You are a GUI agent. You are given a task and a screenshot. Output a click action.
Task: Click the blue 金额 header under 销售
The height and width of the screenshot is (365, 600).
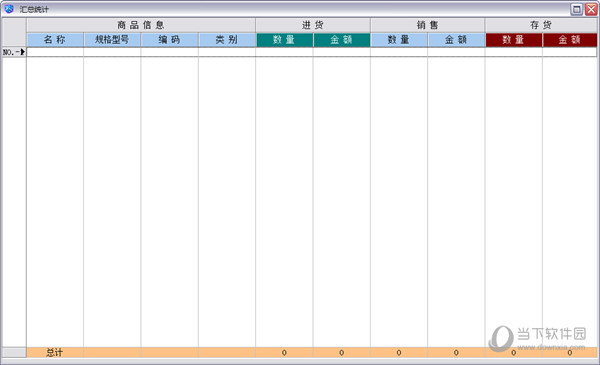tap(456, 40)
